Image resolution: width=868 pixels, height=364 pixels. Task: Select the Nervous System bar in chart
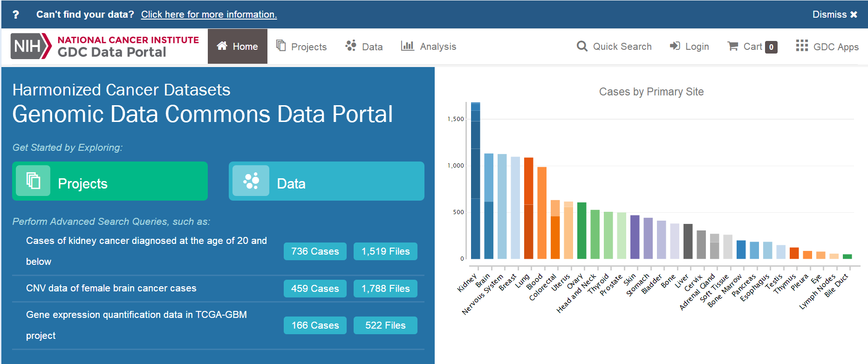pos(502,206)
